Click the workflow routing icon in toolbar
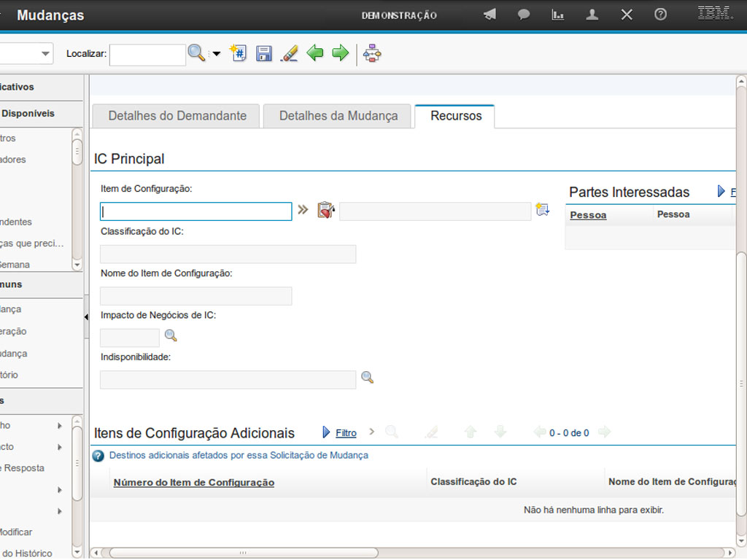Viewport: 747px width, 560px height. click(372, 53)
